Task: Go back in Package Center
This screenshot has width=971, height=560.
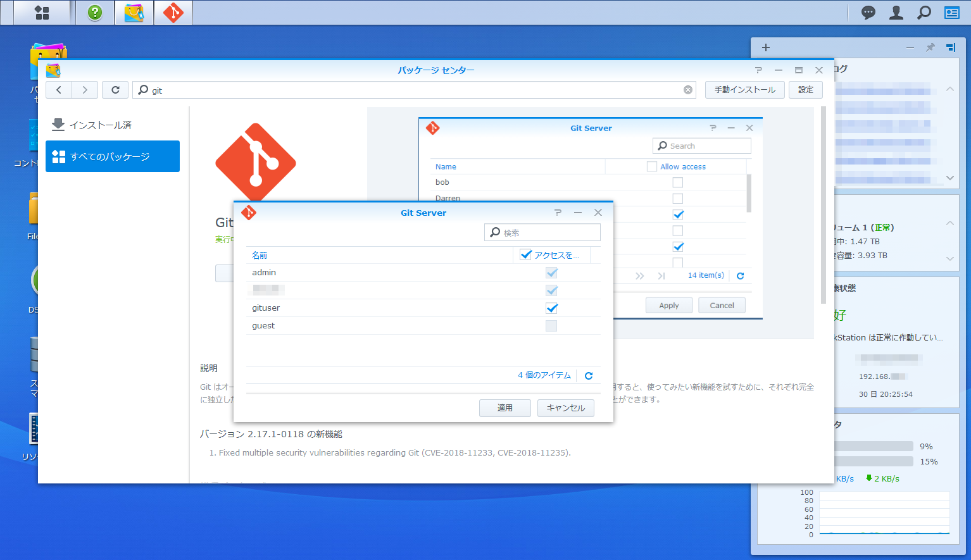Action: point(59,90)
